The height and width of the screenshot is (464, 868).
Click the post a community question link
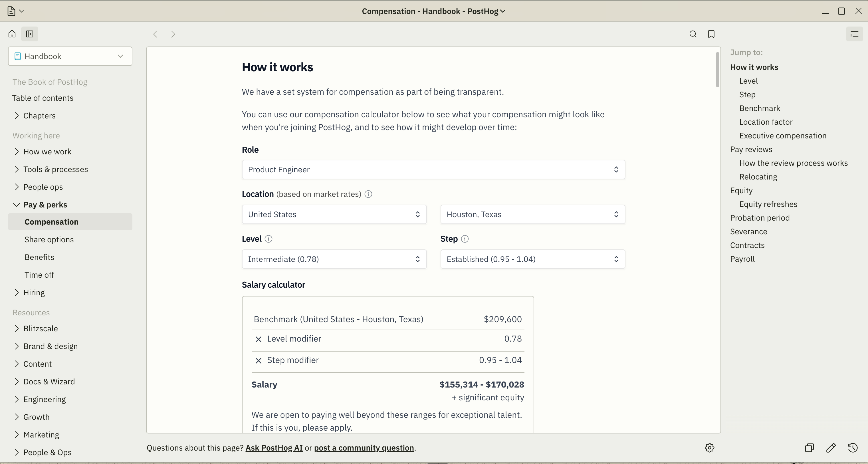pos(364,447)
